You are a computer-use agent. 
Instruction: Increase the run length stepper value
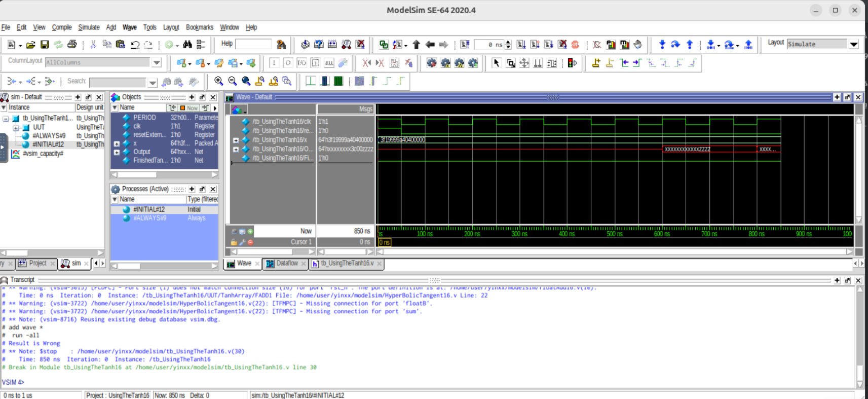508,42
